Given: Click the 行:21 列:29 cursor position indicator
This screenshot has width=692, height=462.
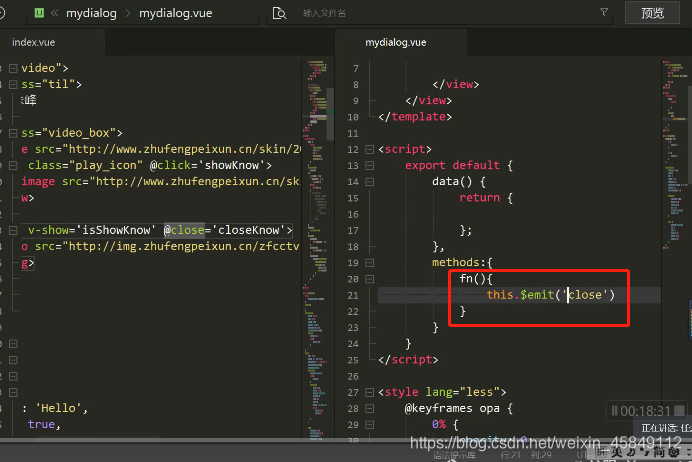Looking at the screenshot, I should click(x=526, y=455).
